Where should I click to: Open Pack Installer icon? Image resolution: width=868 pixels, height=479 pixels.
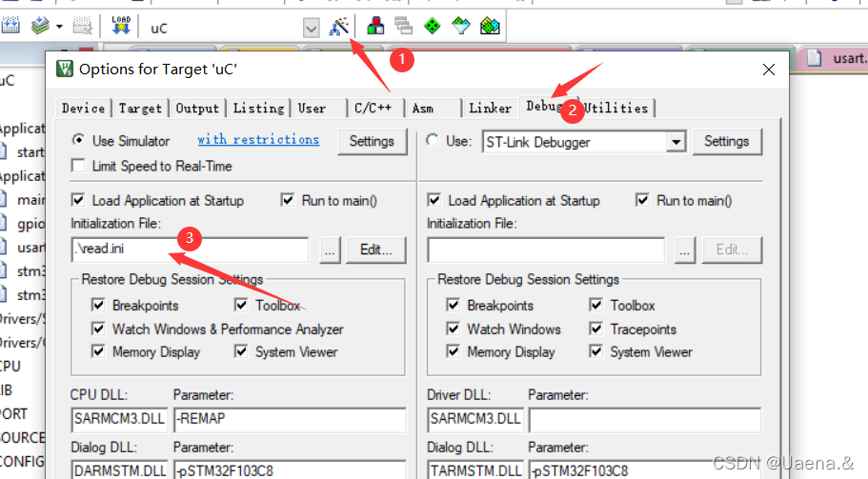click(x=490, y=26)
